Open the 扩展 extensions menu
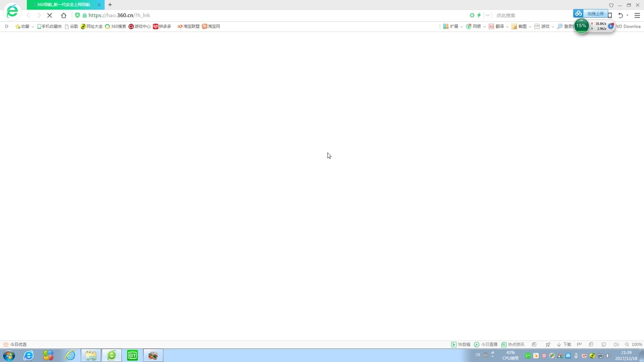644x362 pixels. [451, 27]
